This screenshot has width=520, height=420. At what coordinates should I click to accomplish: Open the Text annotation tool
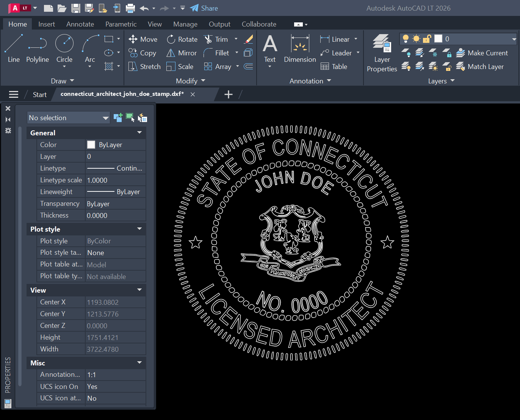(270, 49)
